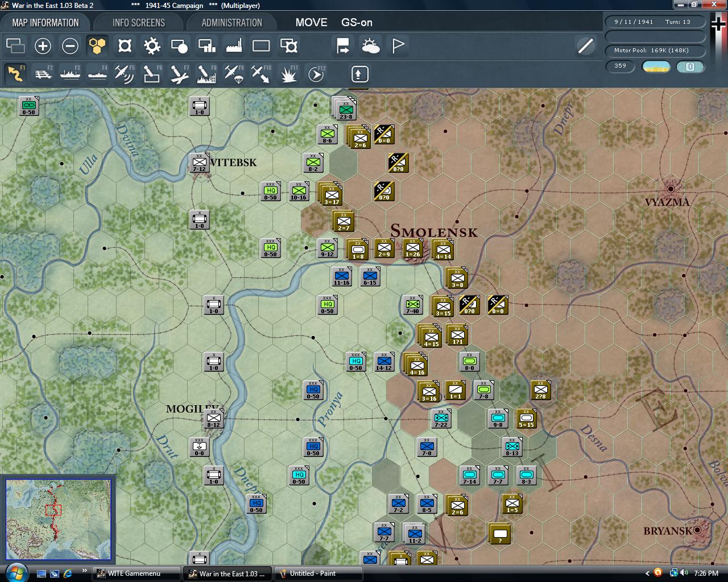Click the Motor Pool readout
The height and width of the screenshot is (582, 728).
click(655, 51)
